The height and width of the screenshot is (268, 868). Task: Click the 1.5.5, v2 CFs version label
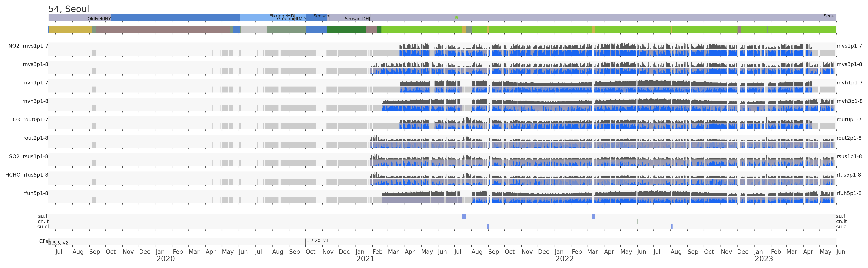click(x=58, y=243)
